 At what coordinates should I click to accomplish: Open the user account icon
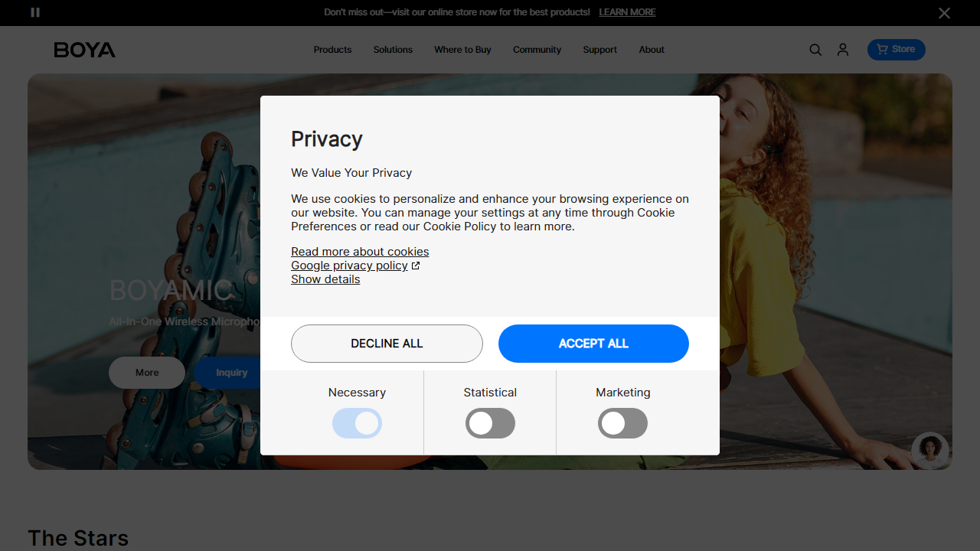(843, 50)
